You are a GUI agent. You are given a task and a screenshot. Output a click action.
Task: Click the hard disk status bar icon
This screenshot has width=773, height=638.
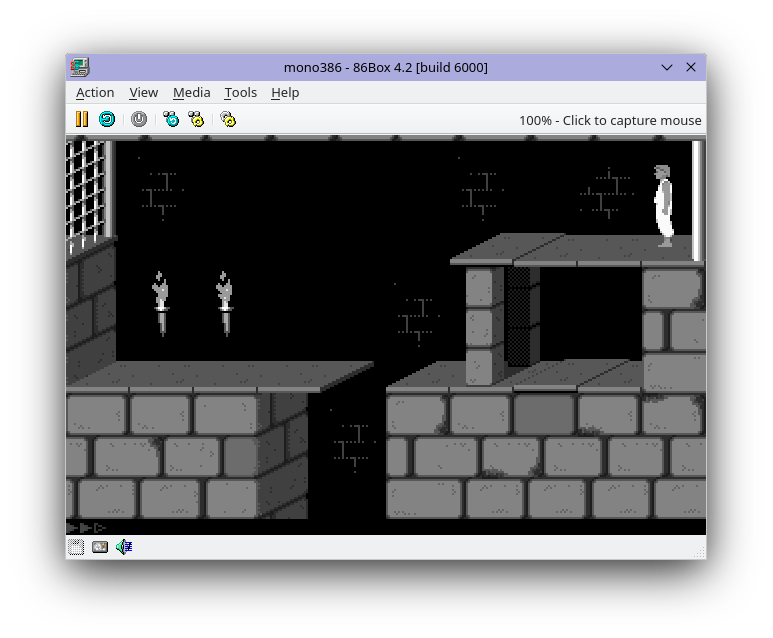(x=100, y=547)
